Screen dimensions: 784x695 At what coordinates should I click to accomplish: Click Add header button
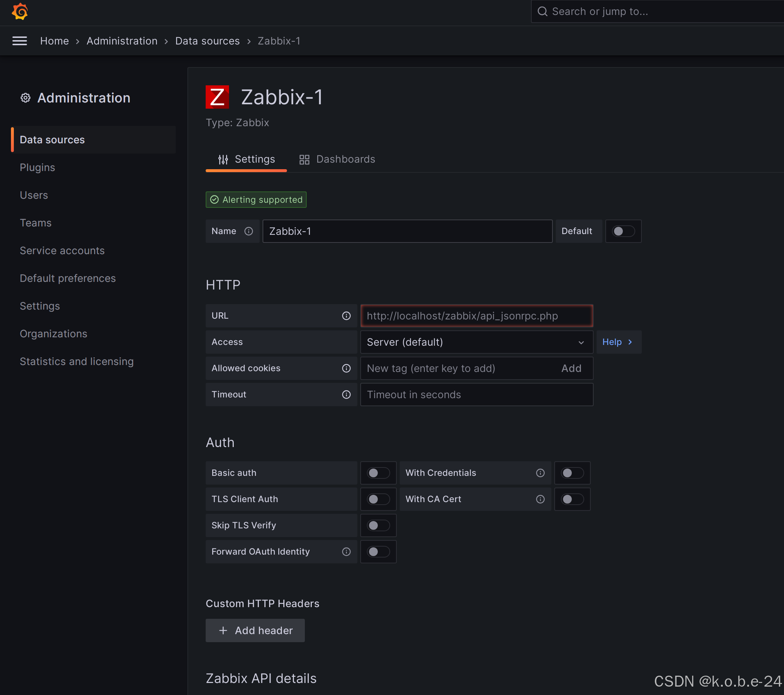click(255, 630)
